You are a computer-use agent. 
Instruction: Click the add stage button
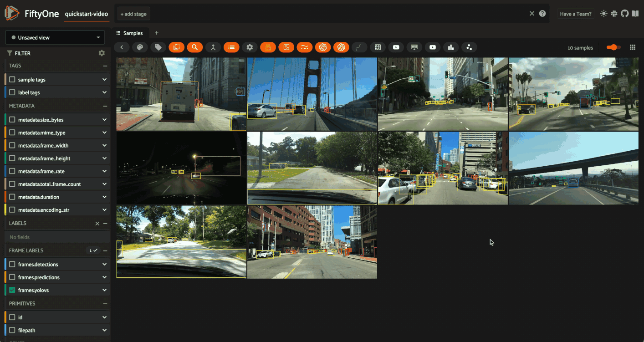click(133, 14)
